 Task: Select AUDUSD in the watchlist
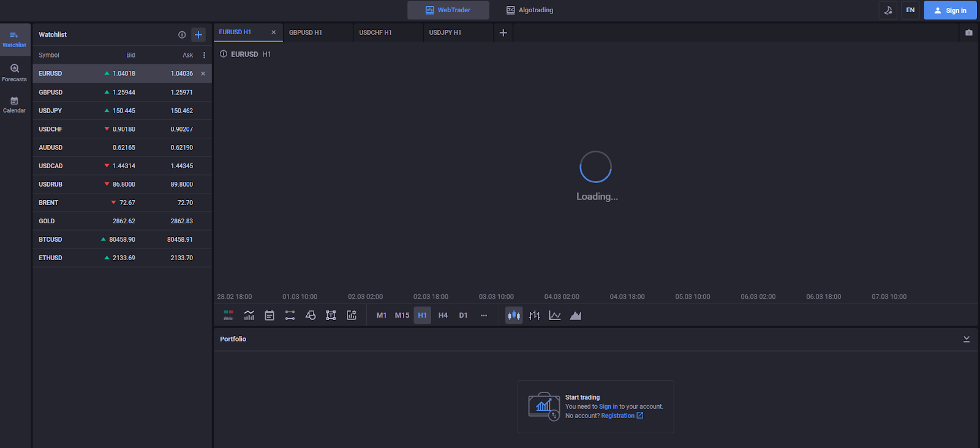(x=122, y=147)
